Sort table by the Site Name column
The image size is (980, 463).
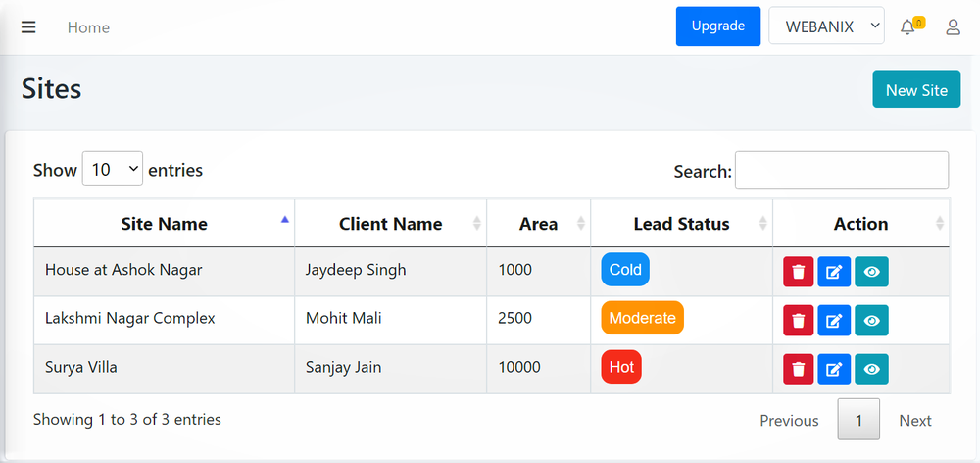[164, 224]
